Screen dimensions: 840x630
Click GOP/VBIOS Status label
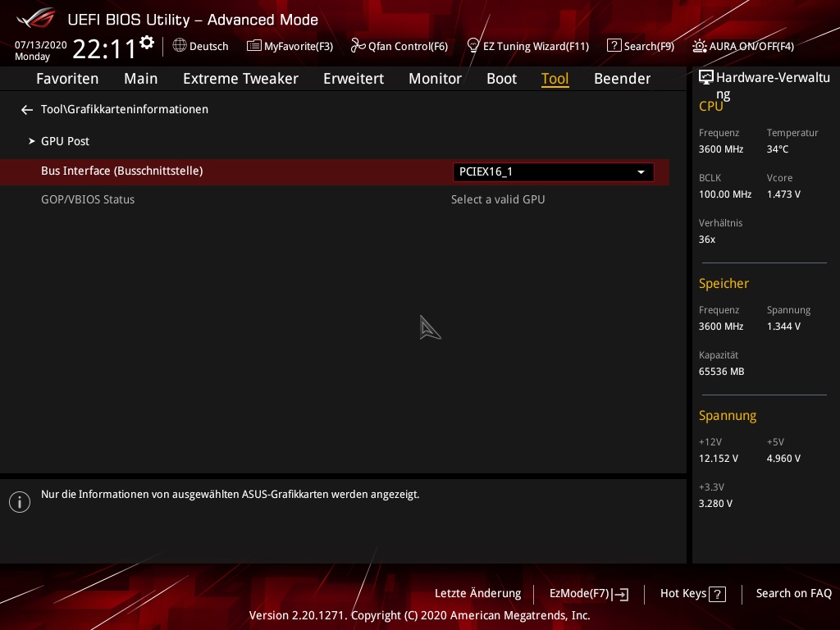tap(88, 200)
